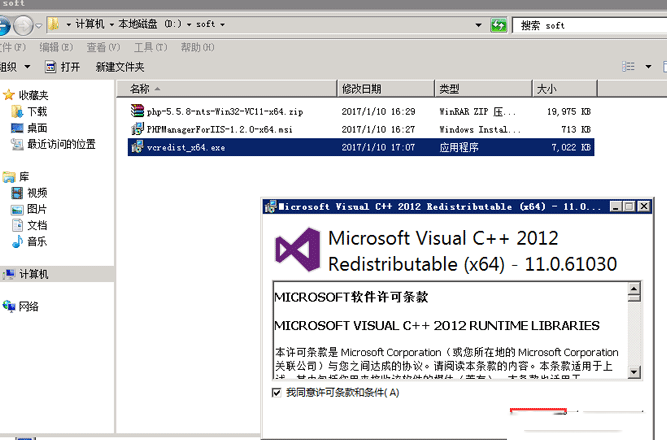Select the php-5.5.8-nts-Win32-VC11-x64.zip file
Viewport: 667px width, 440px height.
pos(225,111)
